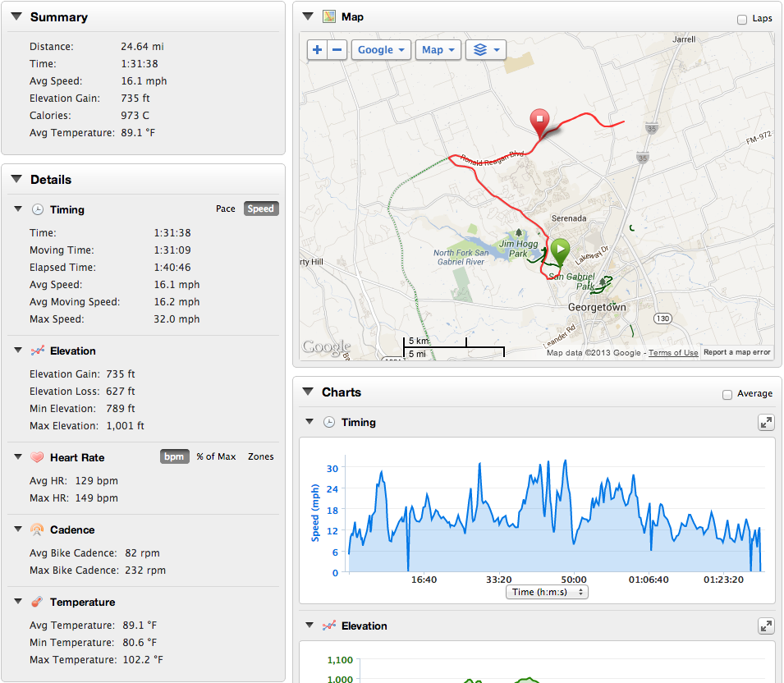Click the Heart Rate heart icon
Viewport: 784px width, 683px height.
click(x=37, y=457)
